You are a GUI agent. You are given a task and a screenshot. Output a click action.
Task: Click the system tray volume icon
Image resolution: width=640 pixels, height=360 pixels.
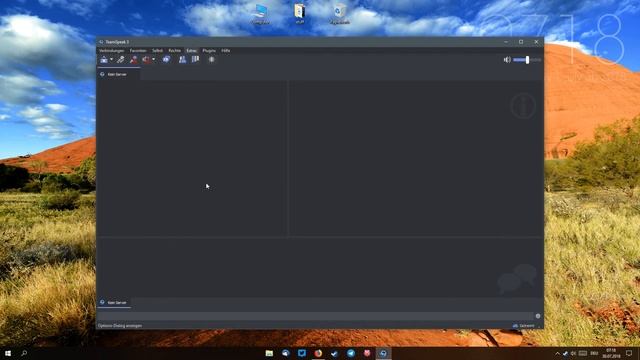pyautogui.click(x=573, y=353)
